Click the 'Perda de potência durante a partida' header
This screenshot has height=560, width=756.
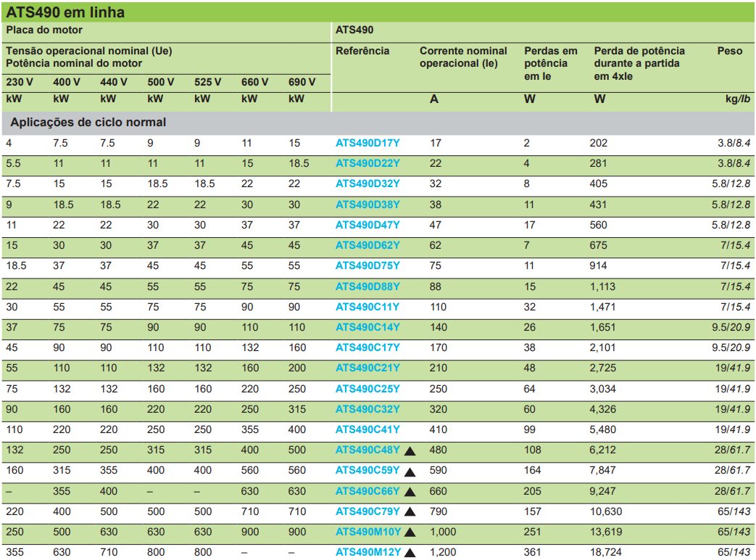pos(639,63)
